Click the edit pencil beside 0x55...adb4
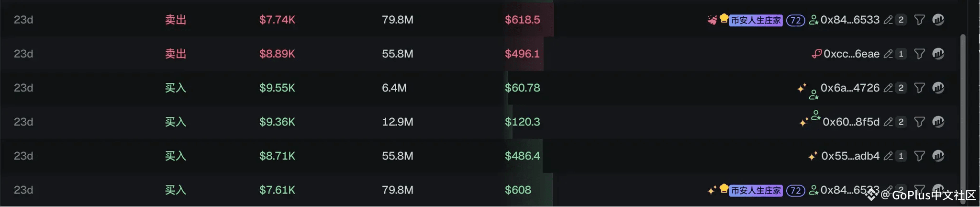The height and width of the screenshot is (207, 980). coord(888,156)
